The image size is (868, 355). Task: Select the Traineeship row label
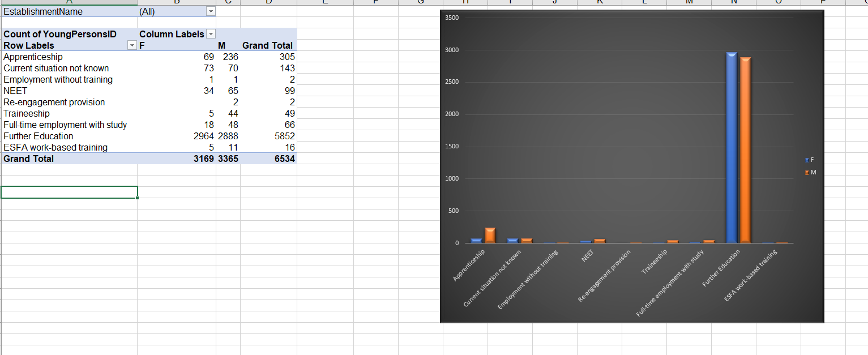(27, 113)
